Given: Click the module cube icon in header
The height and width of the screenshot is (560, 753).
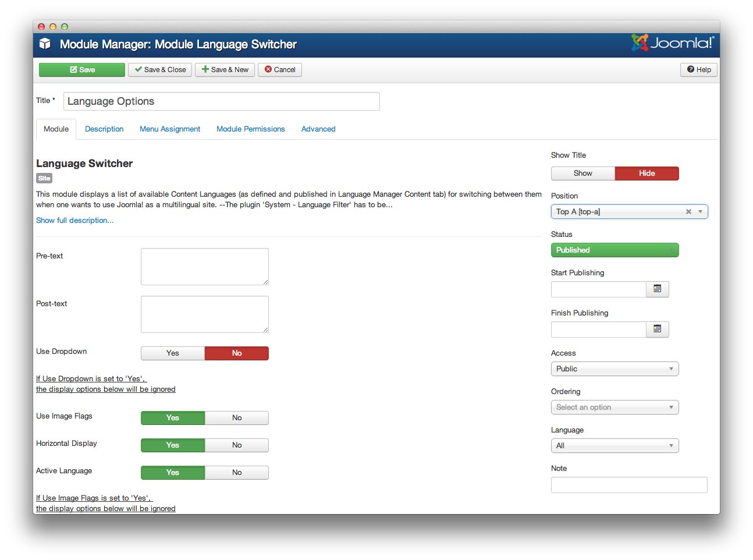Looking at the screenshot, I should pos(45,44).
